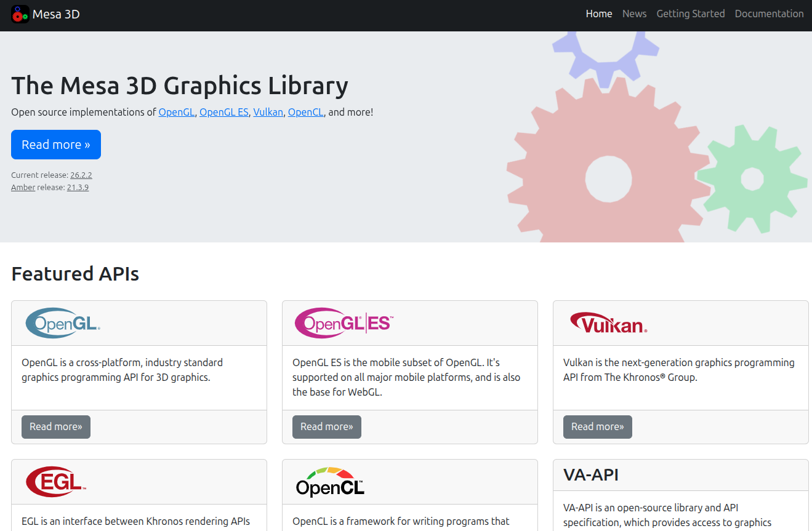Click the VA-API card heading
This screenshot has width=812, height=531.
(x=591, y=475)
